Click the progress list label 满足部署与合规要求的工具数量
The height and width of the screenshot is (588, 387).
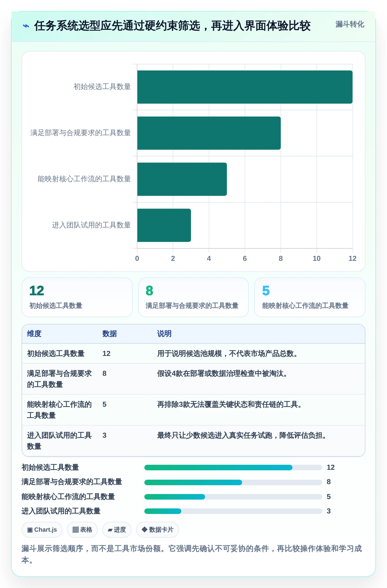(x=72, y=482)
